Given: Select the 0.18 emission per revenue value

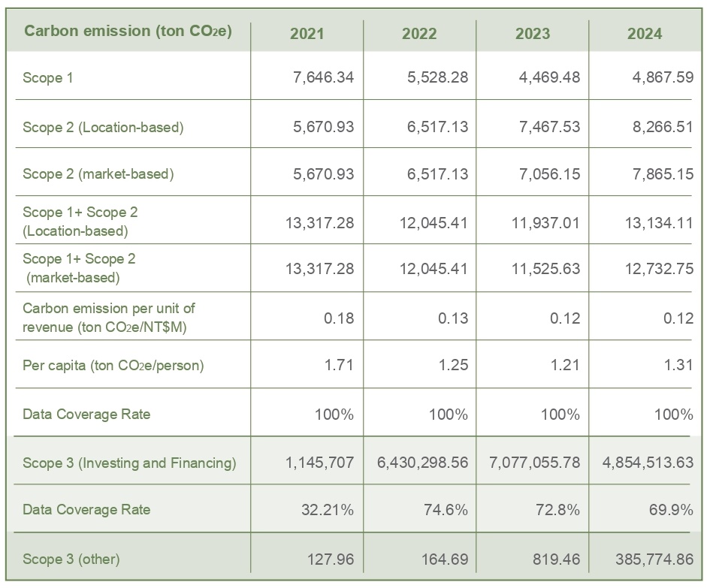Looking at the screenshot, I should (338, 318).
